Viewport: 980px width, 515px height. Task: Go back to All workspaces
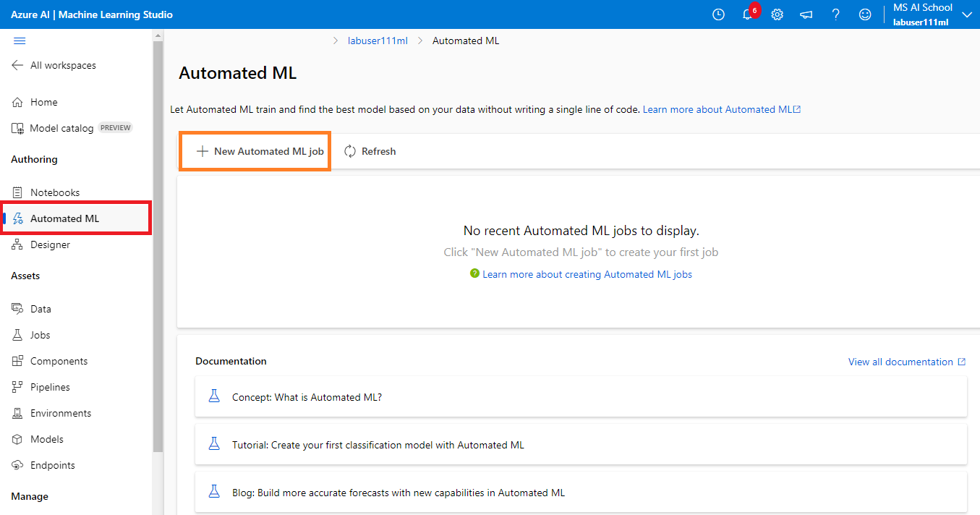click(x=63, y=65)
